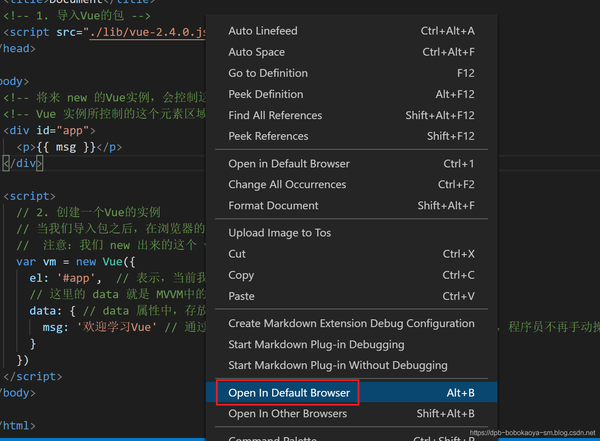
Task: Click the el: '#app' code line
Action: [117, 278]
